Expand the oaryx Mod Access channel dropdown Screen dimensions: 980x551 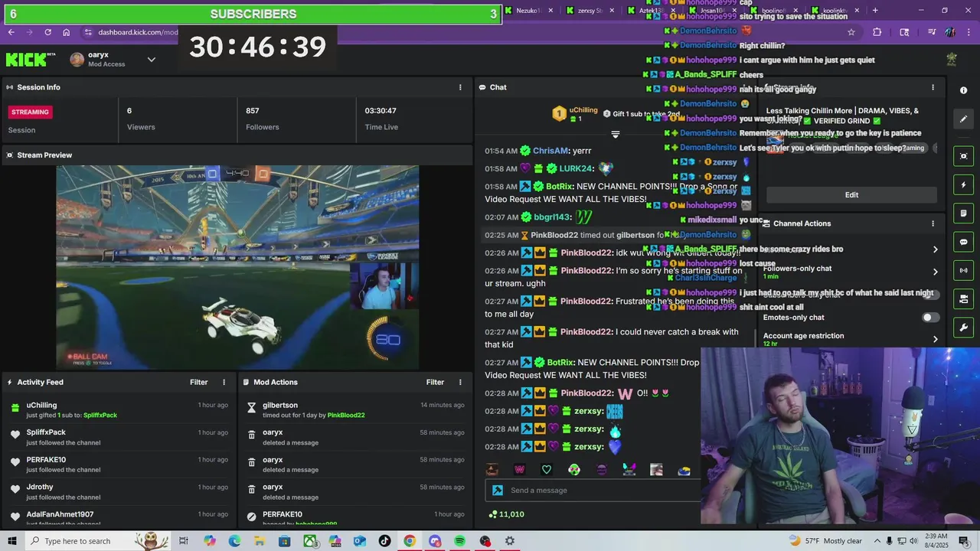point(152,60)
